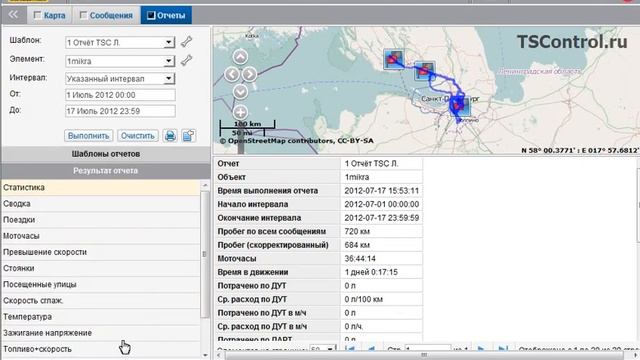Screen dimensions: 640x360
Task: Open the Элемент dropdown showing 1mikra
Action: click(169, 61)
